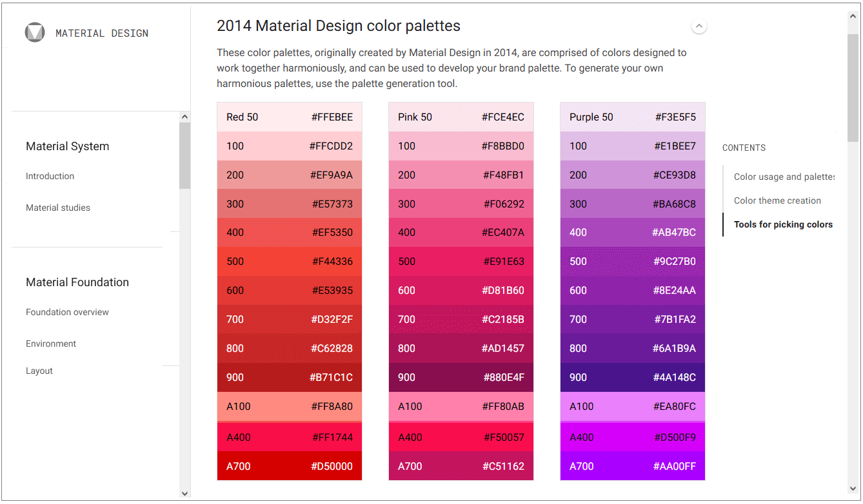Select Red A100 swatch #FF8A80
Viewport: 863px width, 504px height.
tap(290, 406)
